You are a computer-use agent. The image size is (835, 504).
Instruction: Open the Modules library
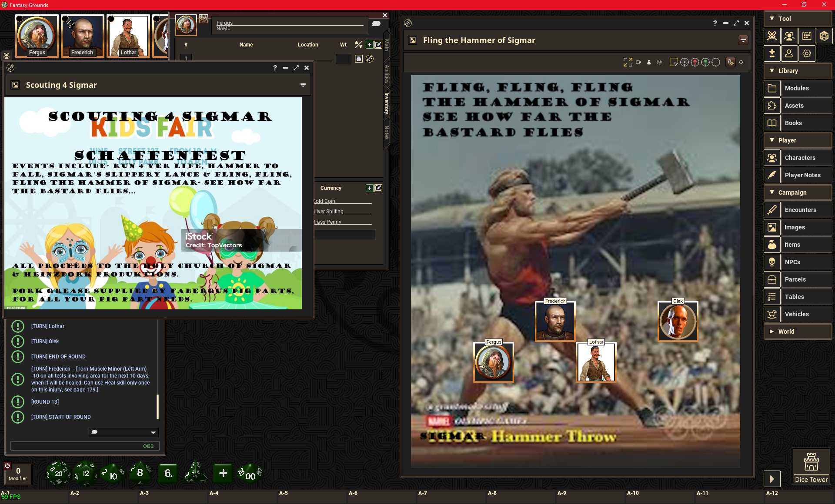[798, 88]
